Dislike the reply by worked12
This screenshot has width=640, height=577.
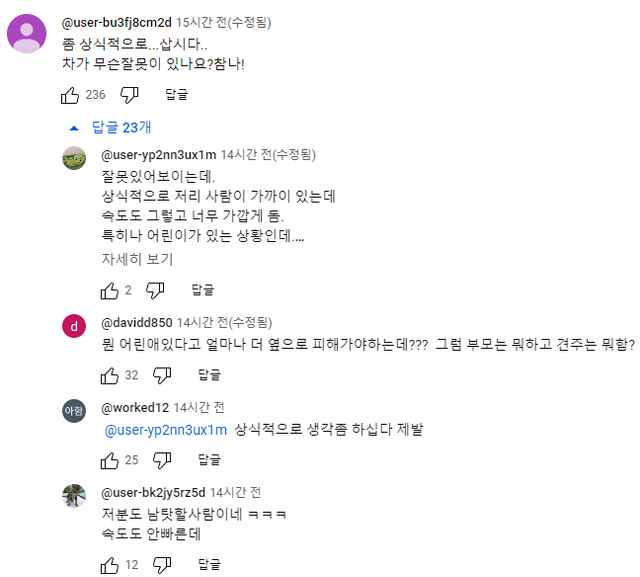[x=162, y=460]
